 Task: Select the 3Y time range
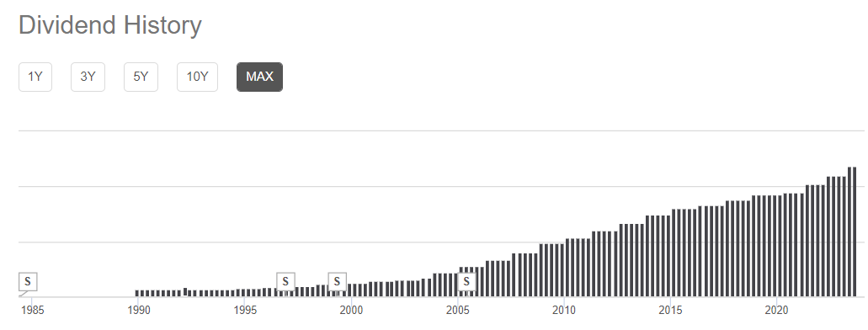pyautogui.click(x=88, y=77)
